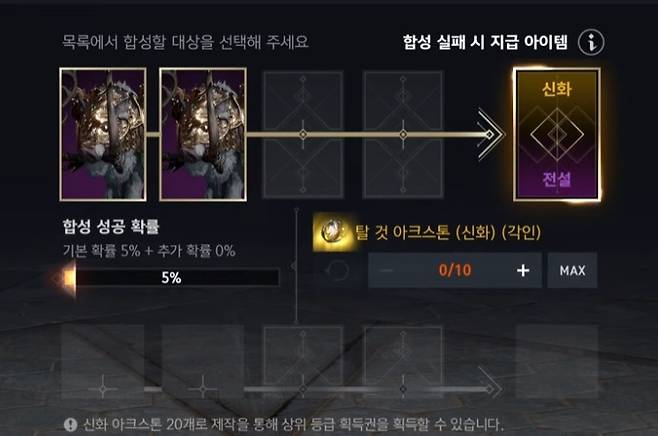658x436 pixels.
Task: Click the MAX button
Action: pos(572,271)
